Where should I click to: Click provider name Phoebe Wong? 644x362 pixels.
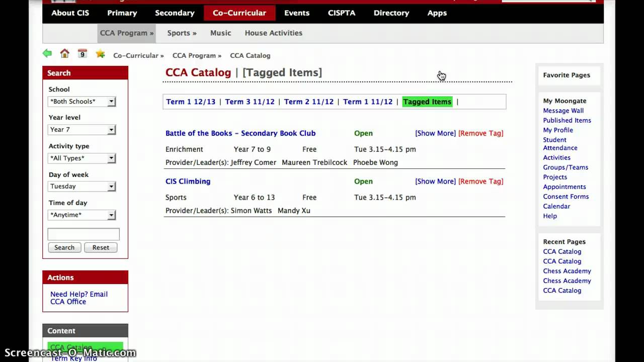click(x=375, y=163)
